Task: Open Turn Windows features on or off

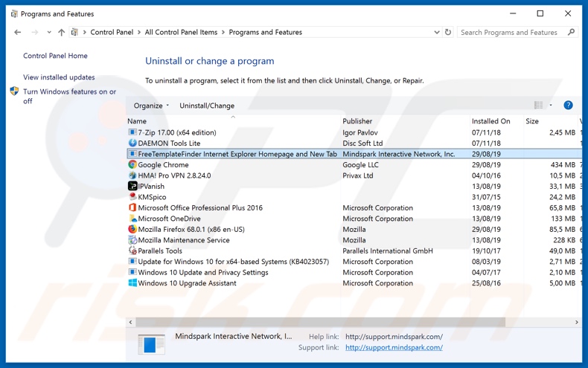Action: click(x=69, y=96)
